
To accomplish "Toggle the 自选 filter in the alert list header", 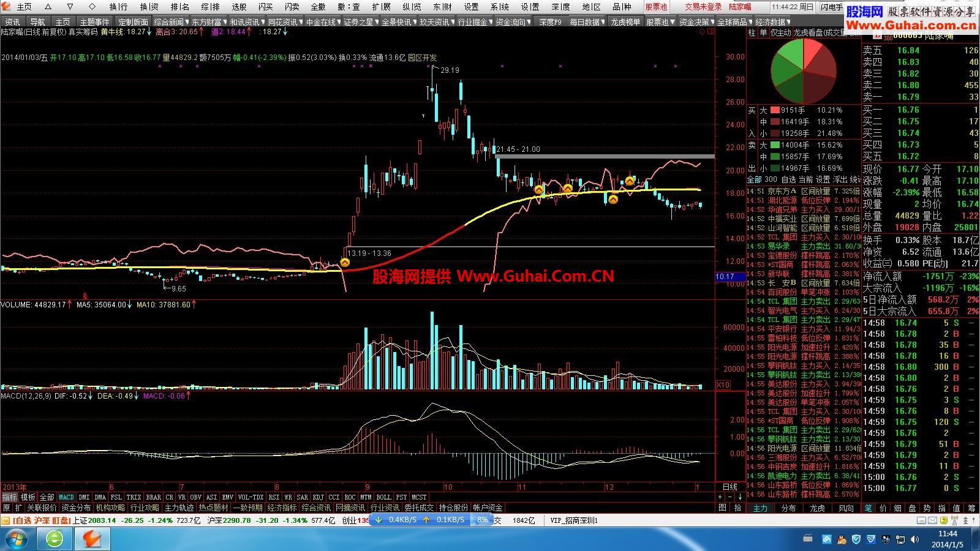I will pyautogui.click(x=788, y=179).
